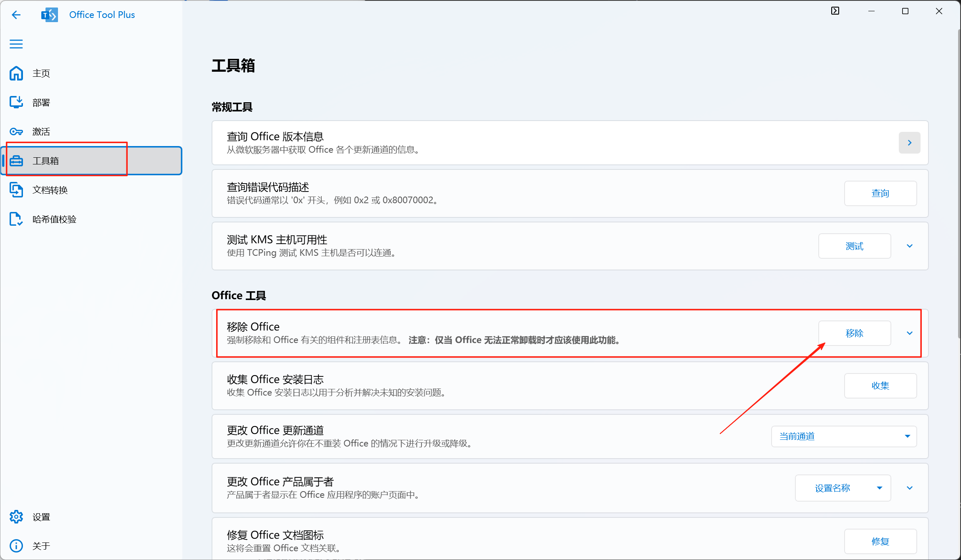961x560 pixels.
Task: Open the 当前通道 update channel dropdown
Action: pyautogui.click(x=844, y=436)
